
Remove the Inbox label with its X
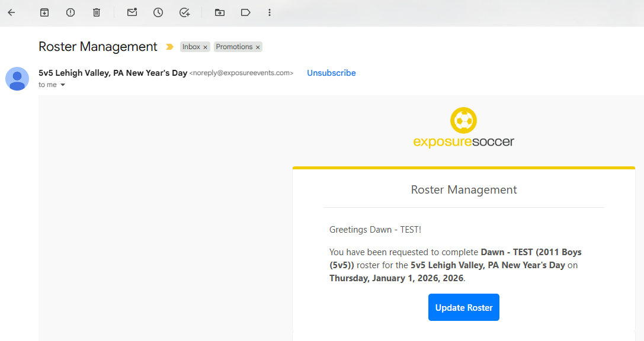pyautogui.click(x=206, y=47)
